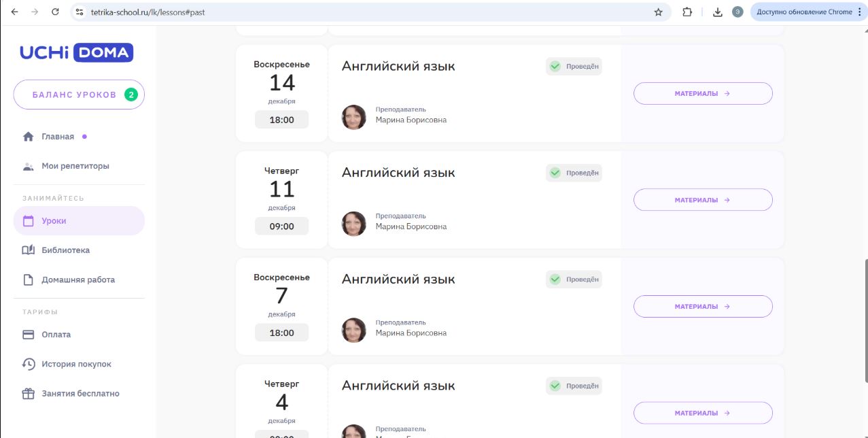Click the Библиотека book icon
The height and width of the screenshot is (438, 868).
tap(29, 250)
